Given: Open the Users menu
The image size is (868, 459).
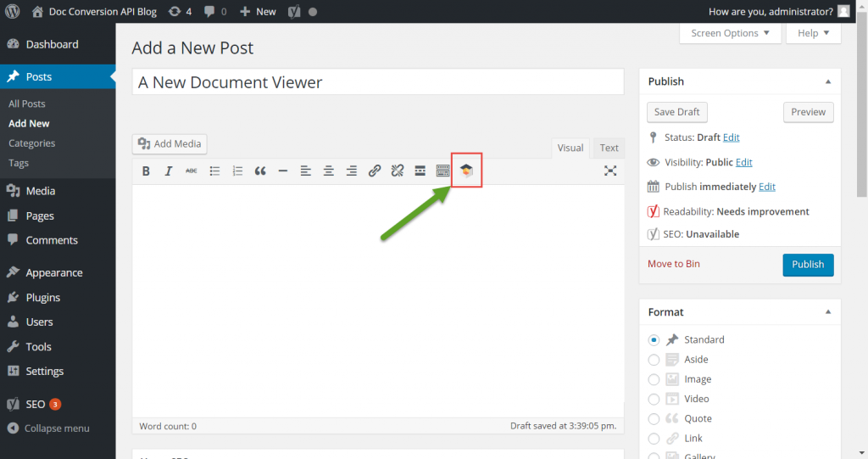Looking at the screenshot, I should point(58,322).
